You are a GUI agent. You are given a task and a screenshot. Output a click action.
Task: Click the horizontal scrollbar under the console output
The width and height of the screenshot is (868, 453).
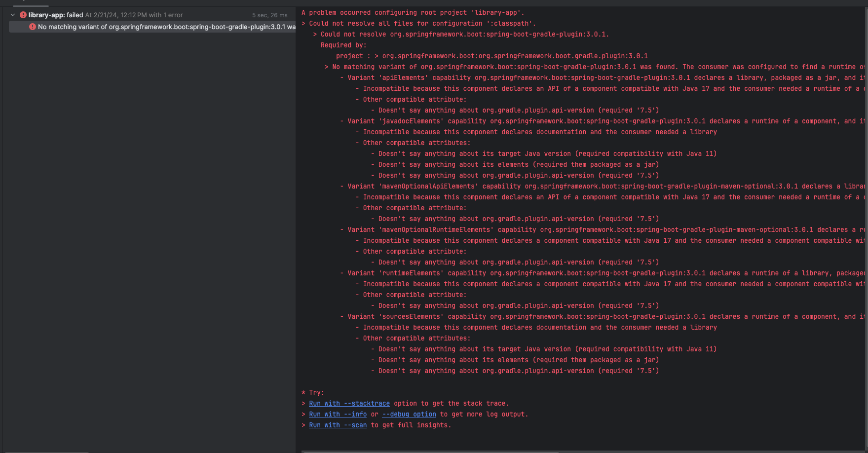click(x=430, y=451)
